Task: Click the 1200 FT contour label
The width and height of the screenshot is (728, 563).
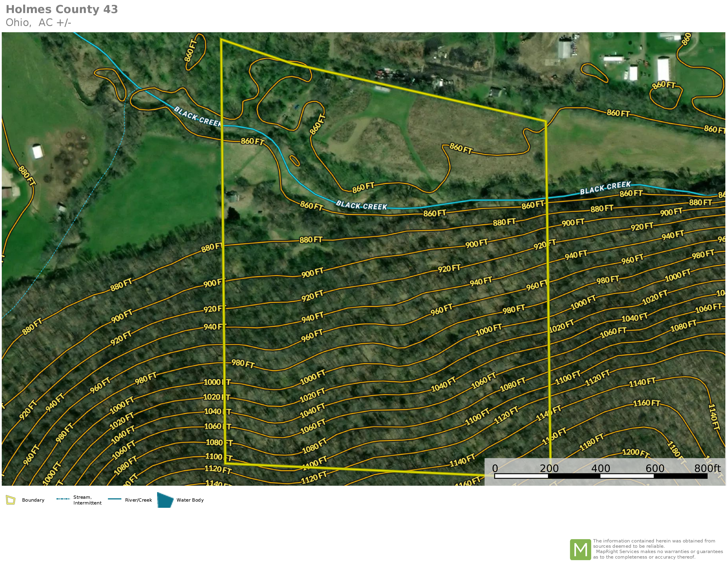Action: point(635,453)
